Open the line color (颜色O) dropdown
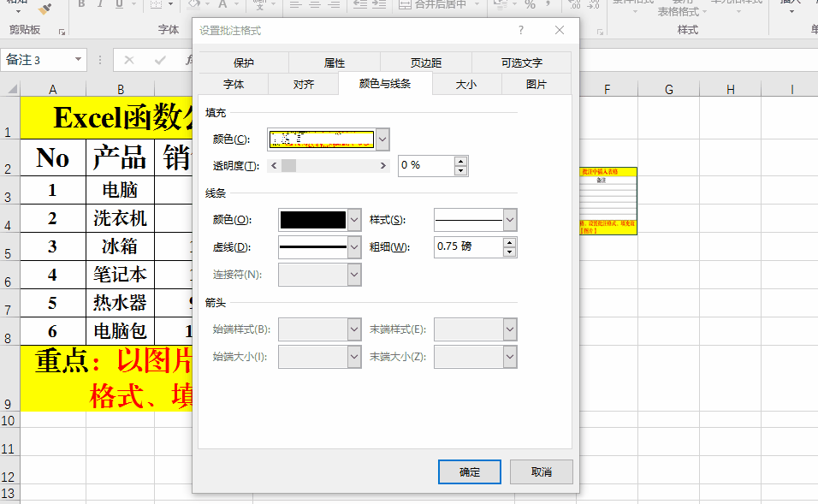818x504 pixels. pos(354,220)
